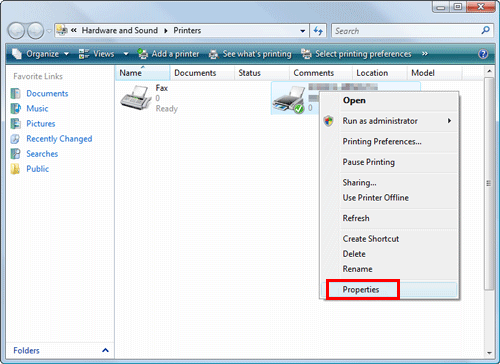
Task: Click Refresh in context menu
Action: click(356, 218)
